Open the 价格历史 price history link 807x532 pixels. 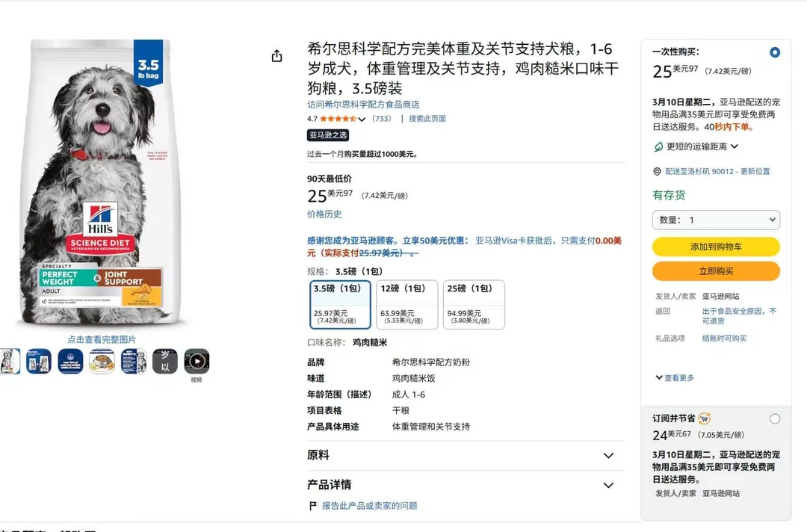[324, 214]
